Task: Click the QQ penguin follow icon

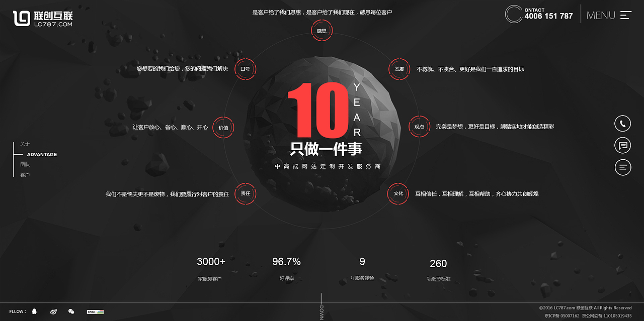Action: (x=34, y=311)
